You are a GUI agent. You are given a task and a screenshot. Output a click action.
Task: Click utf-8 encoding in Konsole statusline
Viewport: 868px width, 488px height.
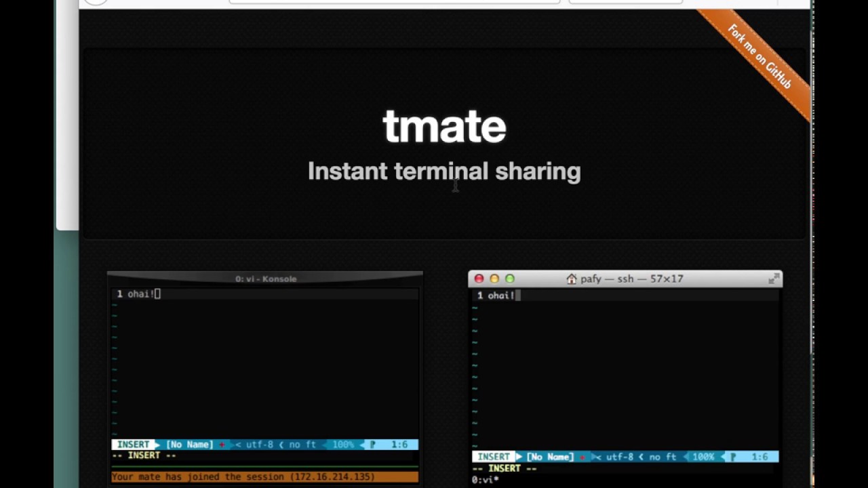[259, 445]
